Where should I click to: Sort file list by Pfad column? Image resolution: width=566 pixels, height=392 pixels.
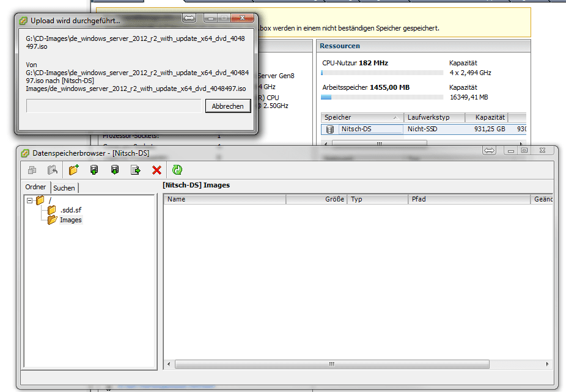click(469, 199)
